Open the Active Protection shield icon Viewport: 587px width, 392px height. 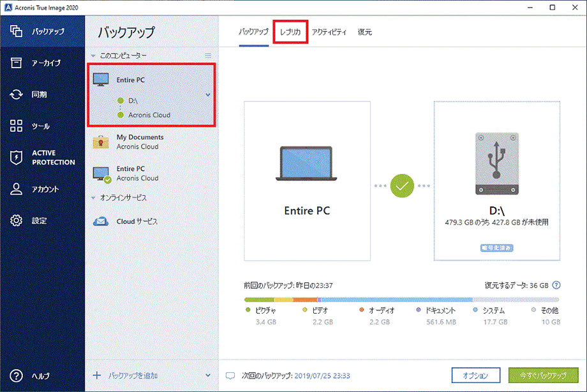[x=16, y=157]
